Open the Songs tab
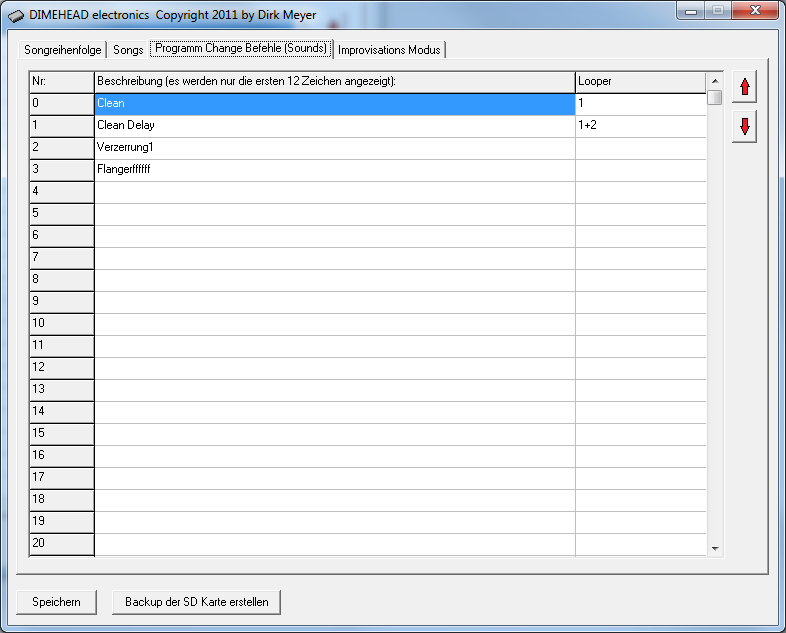The height and width of the screenshot is (633, 786). click(128, 50)
